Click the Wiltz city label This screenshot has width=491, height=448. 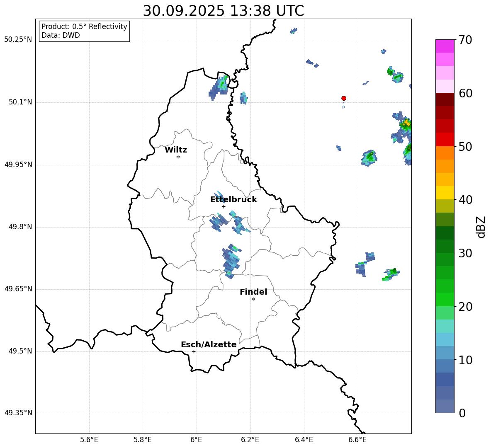pyautogui.click(x=176, y=150)
